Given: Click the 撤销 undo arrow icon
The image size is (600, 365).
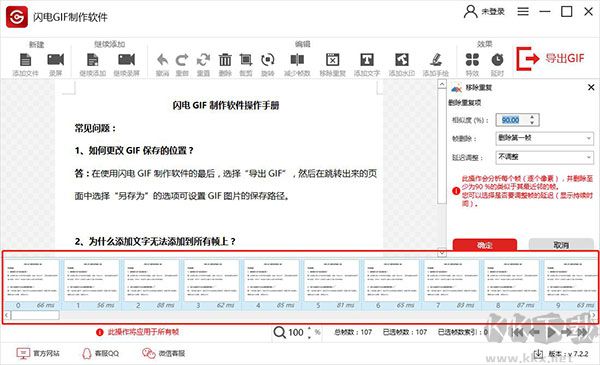Looking at the screenshot, I should click(163, 60).
